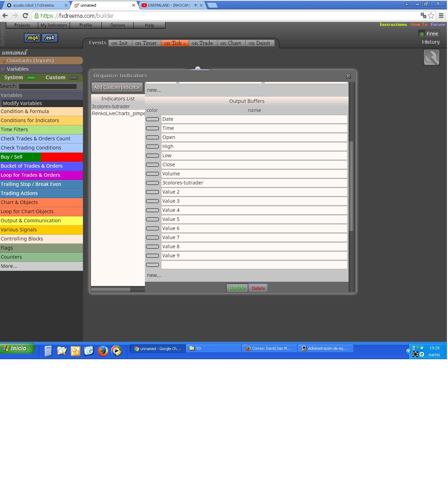Expand Trailing Stop / Break Even category
Screen dimensions: 448x481
pyautogui.click(x=41, y=184)
